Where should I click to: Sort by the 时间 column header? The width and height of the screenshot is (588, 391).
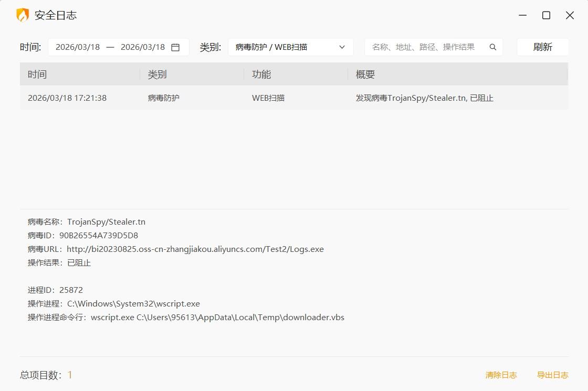coord(37,75)
